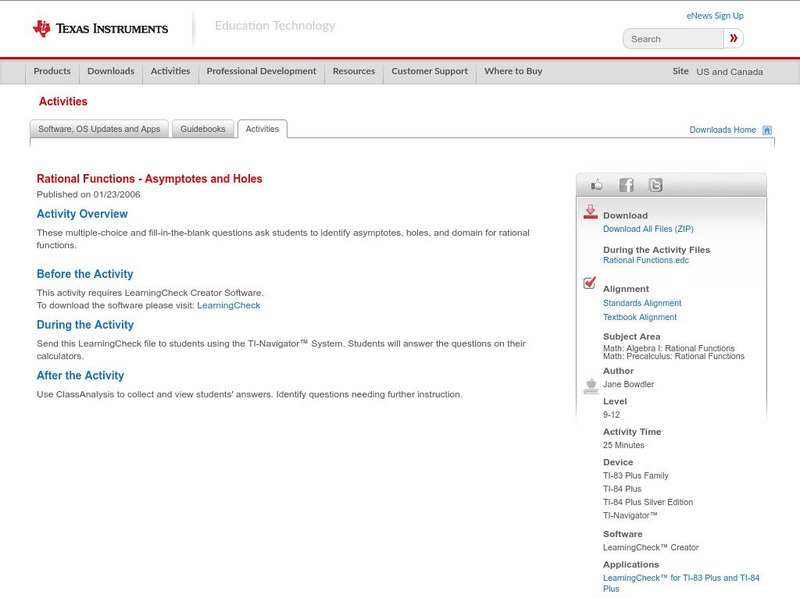800x598 pixels.
Task: Click the red download arrow icon
Action: pyautogui.click(x=590, y=212)
